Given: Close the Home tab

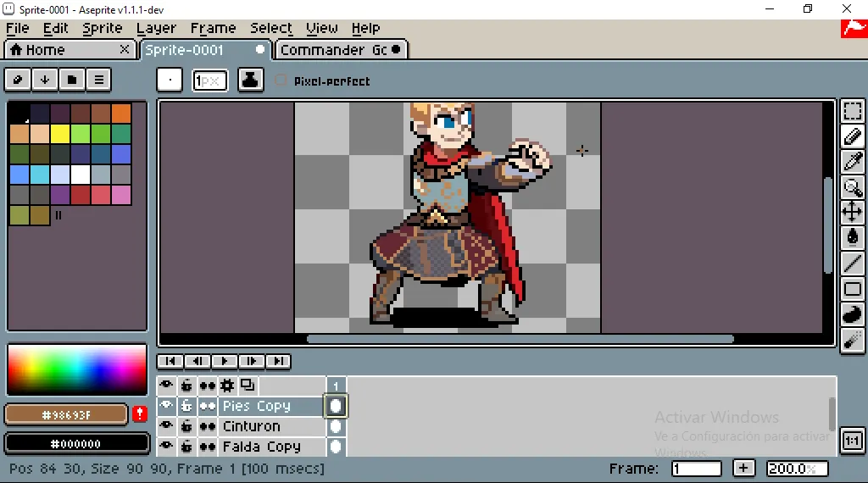Looking at the screenshot, I should pos(125,49).
